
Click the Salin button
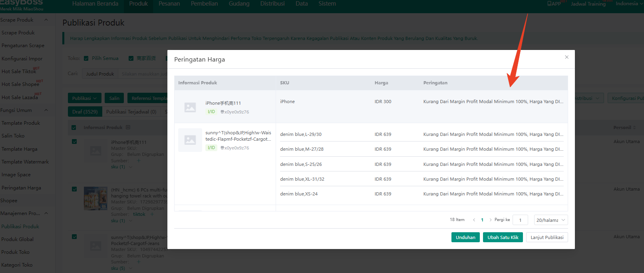point(114,98)
